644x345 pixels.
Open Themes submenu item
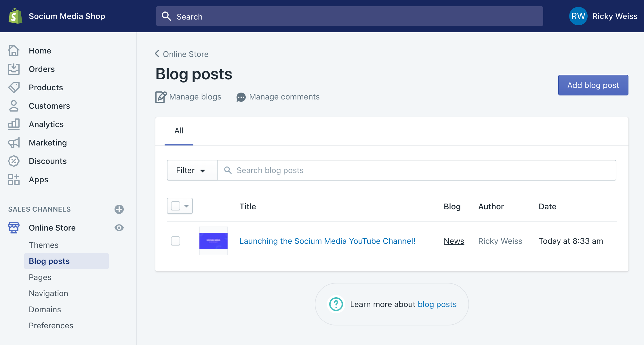[43, 245]
